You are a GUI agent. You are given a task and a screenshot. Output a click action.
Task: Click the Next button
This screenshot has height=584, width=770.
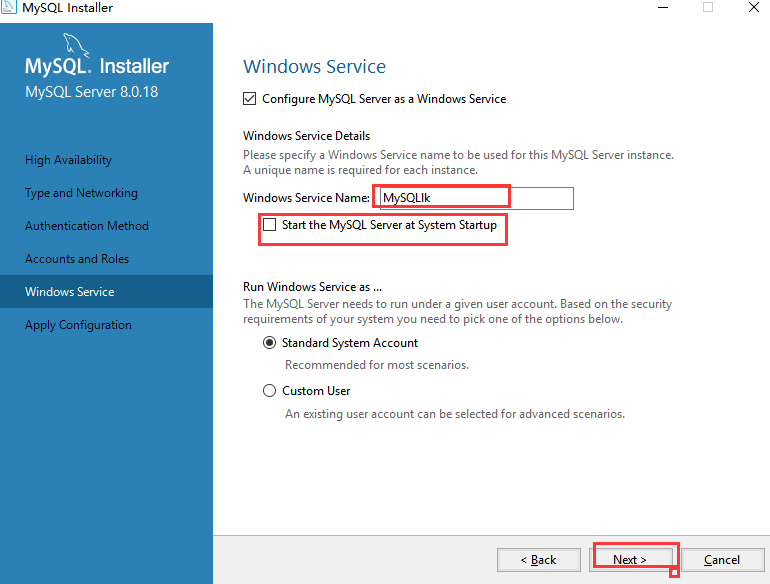(x=630, y=559)
